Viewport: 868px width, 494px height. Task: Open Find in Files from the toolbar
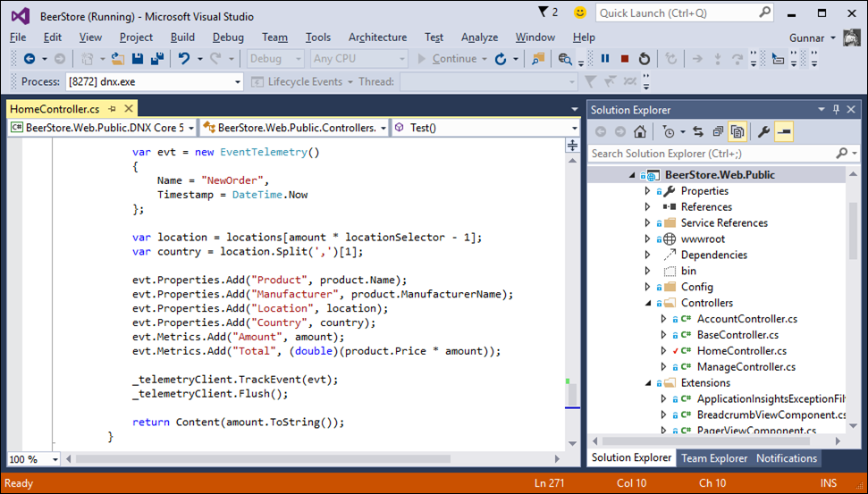pos(538,59)
